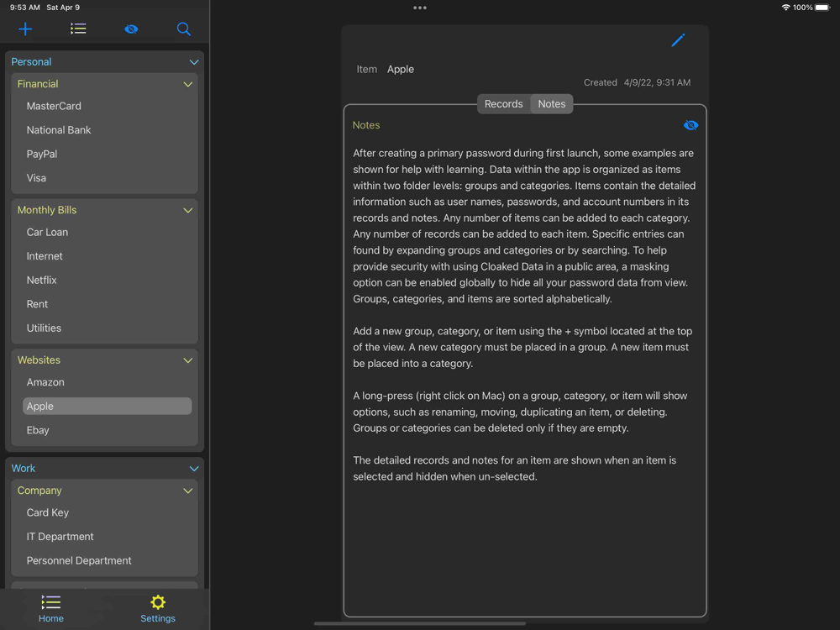The width and height of the screenshot is (840, 630).
Task: Click the Websites category label
Action: (39, 360)
